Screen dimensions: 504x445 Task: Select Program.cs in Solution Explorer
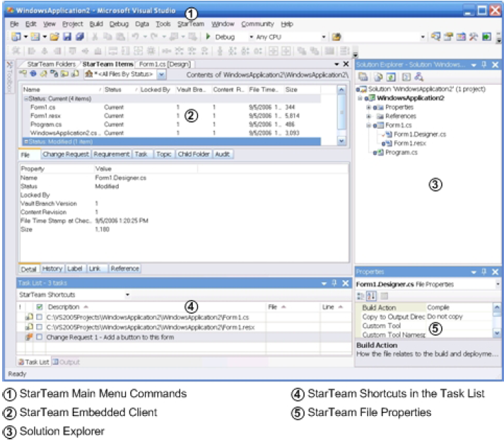tap(401, 152)
